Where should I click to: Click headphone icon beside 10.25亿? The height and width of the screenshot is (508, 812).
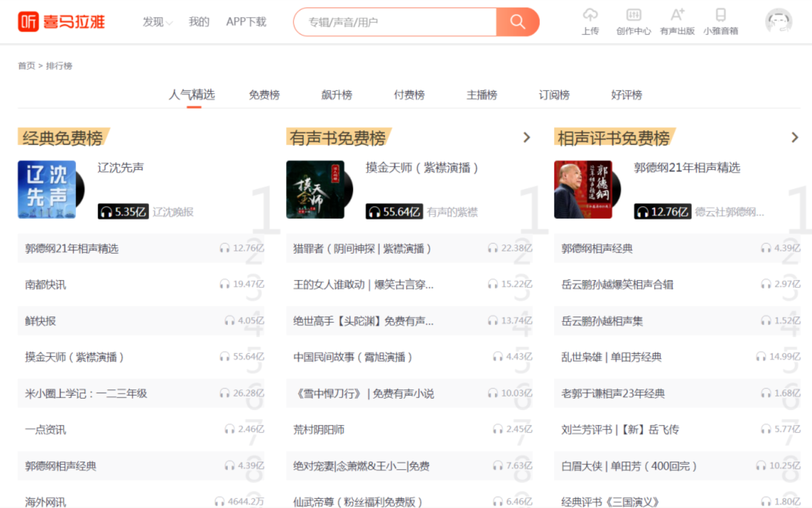pos(761,466)
